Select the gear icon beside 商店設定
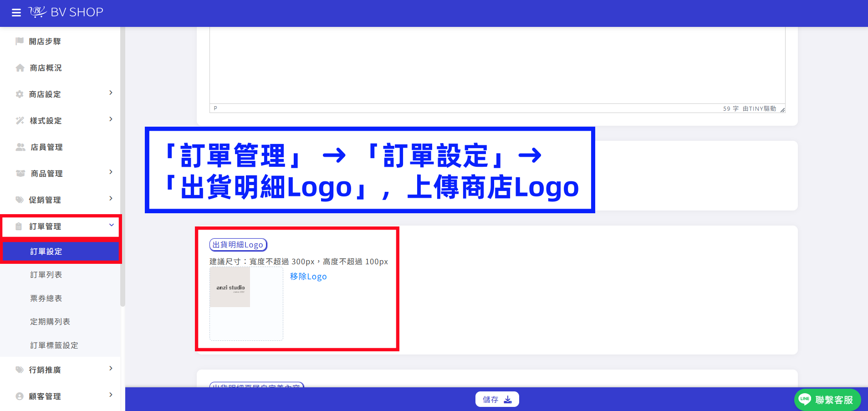The image size is (868, 411). (x=20, y=94)
